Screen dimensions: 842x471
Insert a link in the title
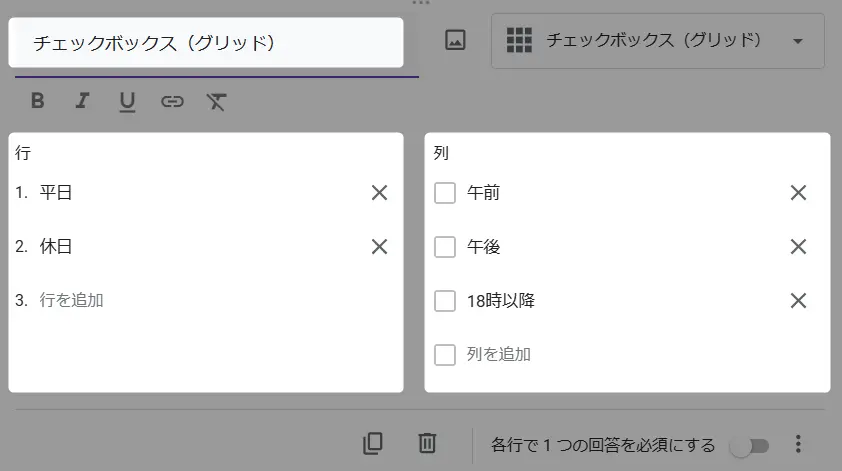click(x=172, y=101)
